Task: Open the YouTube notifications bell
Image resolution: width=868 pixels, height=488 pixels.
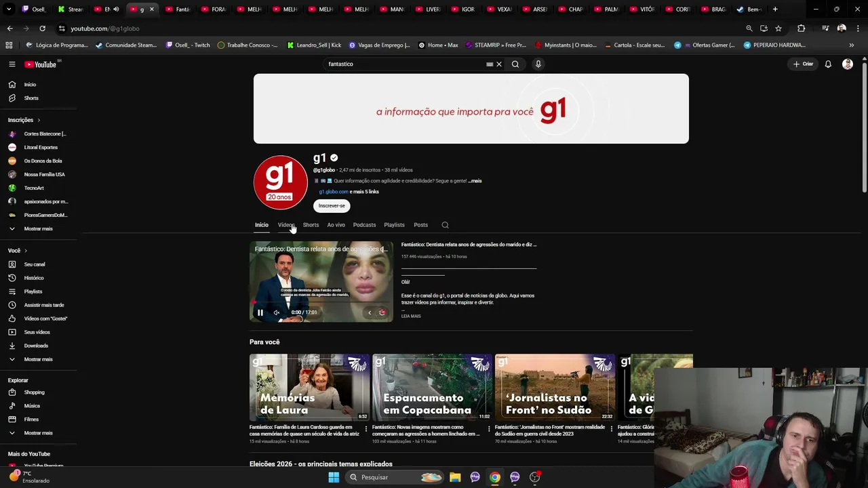Action: tap(828, 64)
